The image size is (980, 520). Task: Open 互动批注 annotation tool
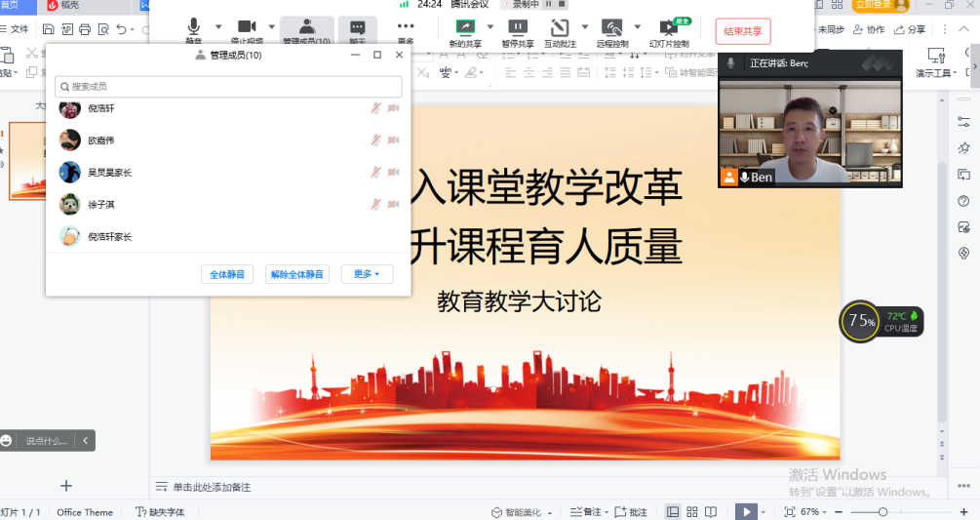click(559, 29)
